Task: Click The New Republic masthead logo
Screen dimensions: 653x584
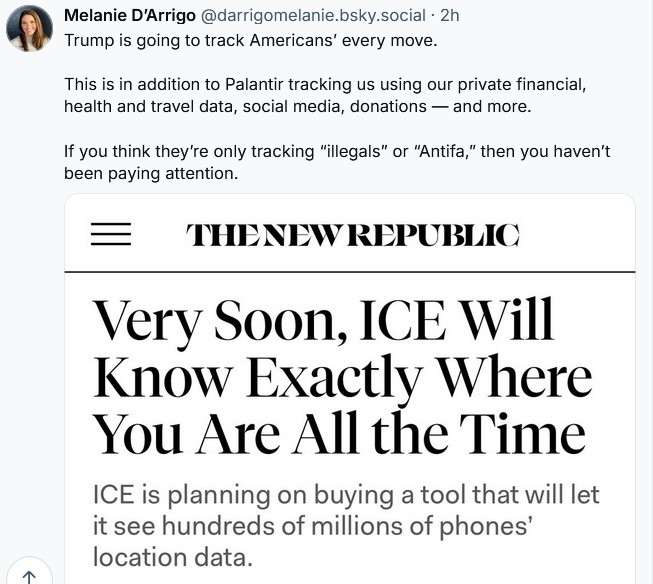Action: 353,234
